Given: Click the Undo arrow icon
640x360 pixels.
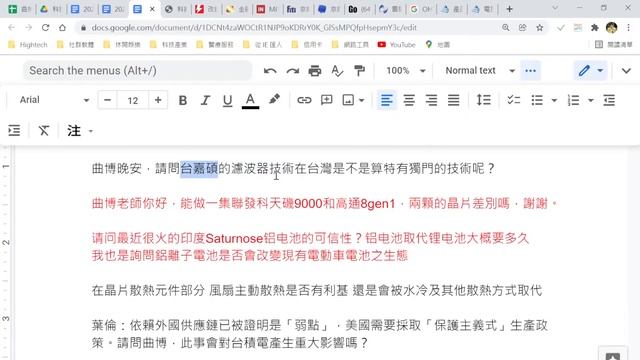Looking at the screenshot, I should [x=270, y=71].
